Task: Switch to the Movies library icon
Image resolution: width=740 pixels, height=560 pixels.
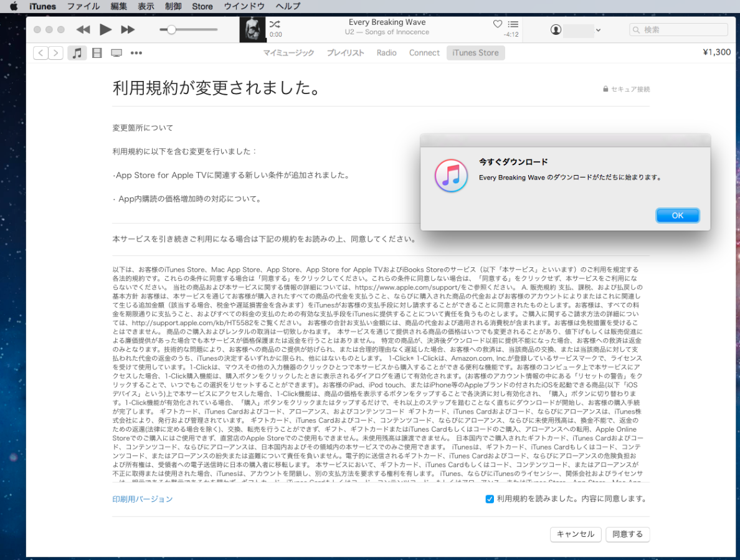Action: [97, 53]
